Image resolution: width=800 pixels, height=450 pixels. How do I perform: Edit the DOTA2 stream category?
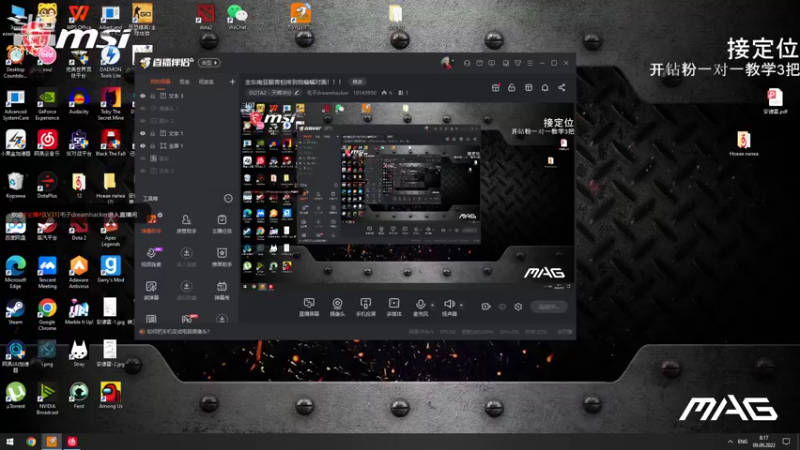click(x=274, y=93)
